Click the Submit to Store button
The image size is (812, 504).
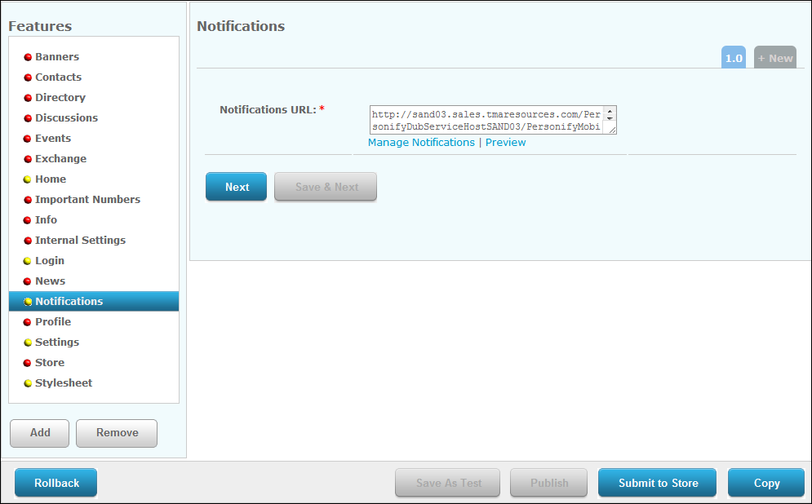tap(658, 483)
